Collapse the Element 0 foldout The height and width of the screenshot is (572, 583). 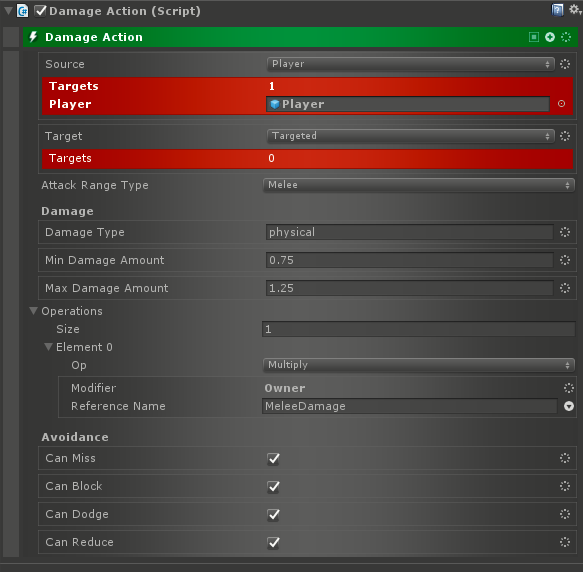point(48,347)
